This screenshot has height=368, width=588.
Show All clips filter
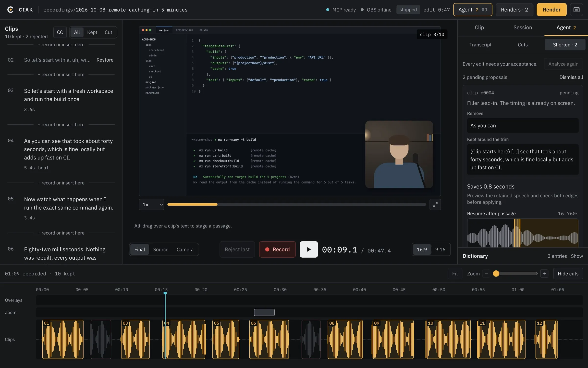pyautogui.click(x=77, y=32)
